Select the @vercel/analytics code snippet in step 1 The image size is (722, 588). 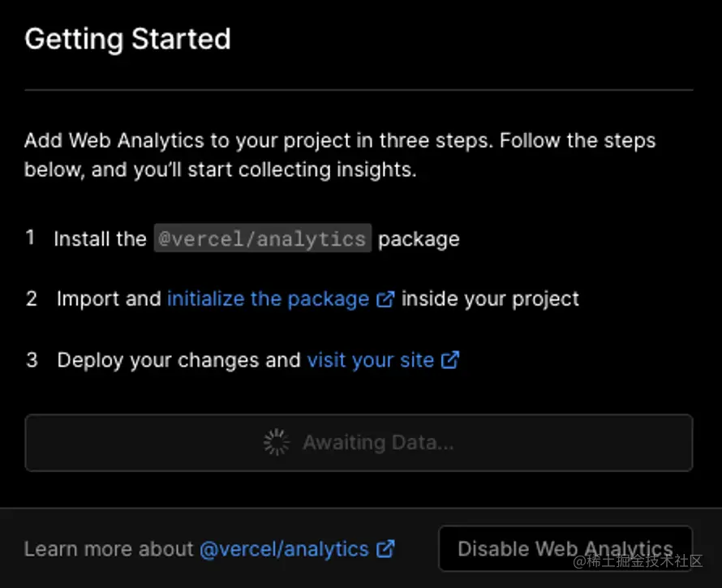(262, 239)
